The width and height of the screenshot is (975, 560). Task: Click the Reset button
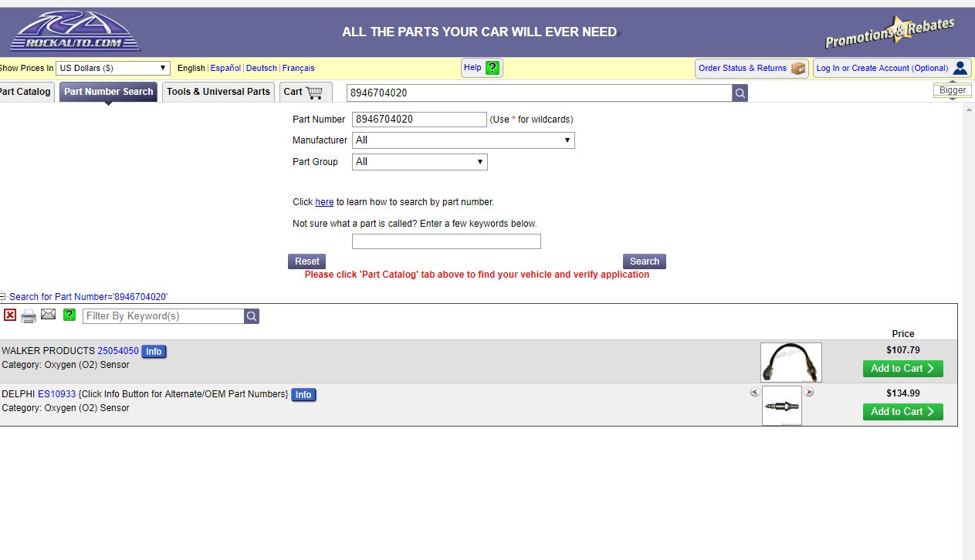pyautogui.click(x=306, y=261)
